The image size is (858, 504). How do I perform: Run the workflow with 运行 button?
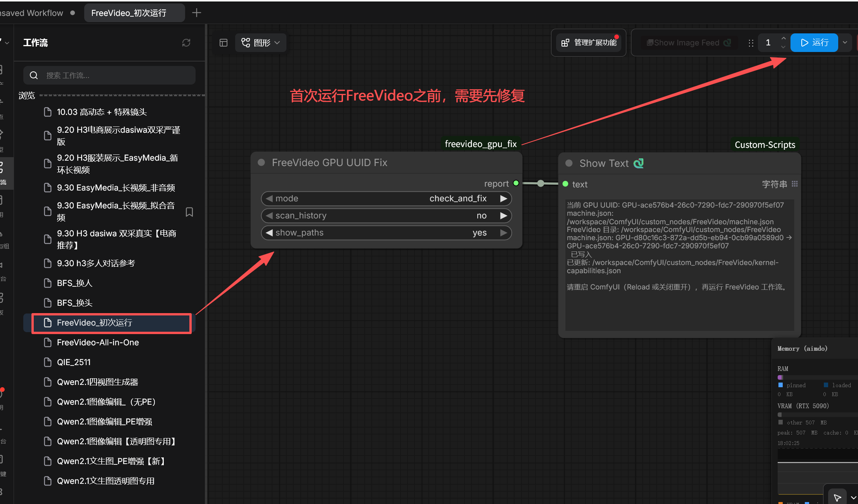(x=814, y=43)
